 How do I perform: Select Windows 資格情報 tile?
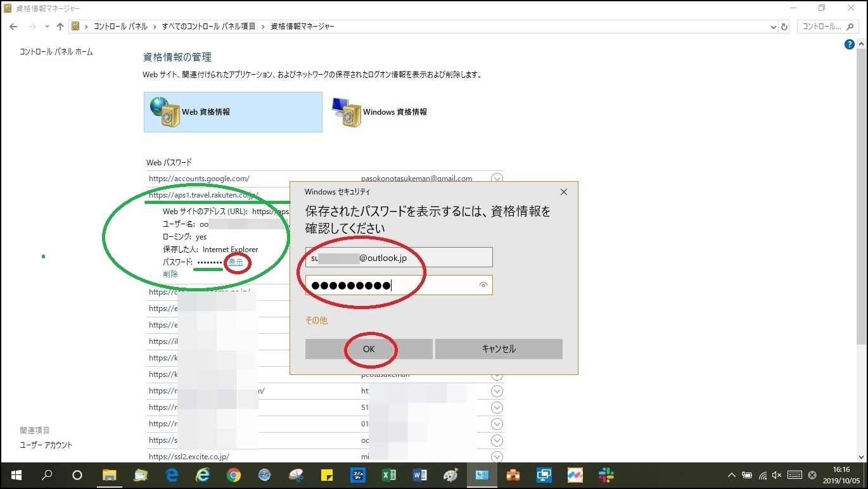pos(380,111)
